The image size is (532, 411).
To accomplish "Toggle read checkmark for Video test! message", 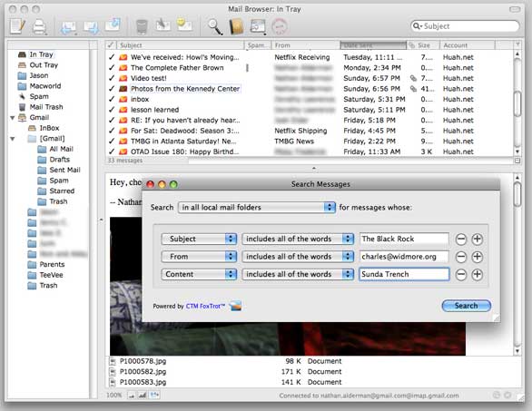I will tap(112, 78).
